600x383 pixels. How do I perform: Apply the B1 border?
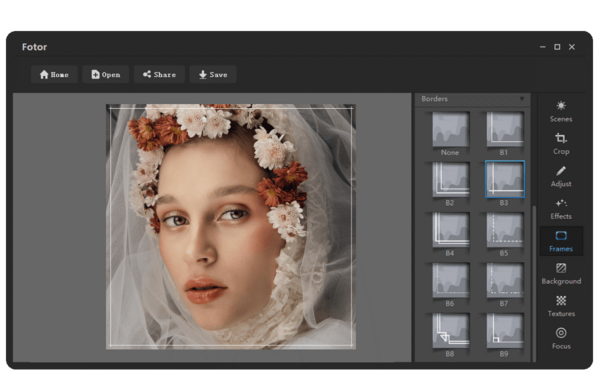[x=504, y=129]
